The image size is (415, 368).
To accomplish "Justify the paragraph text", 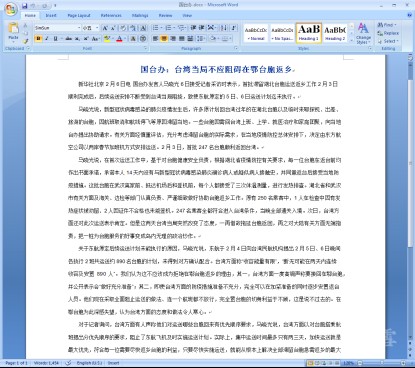I will (181, 39).
